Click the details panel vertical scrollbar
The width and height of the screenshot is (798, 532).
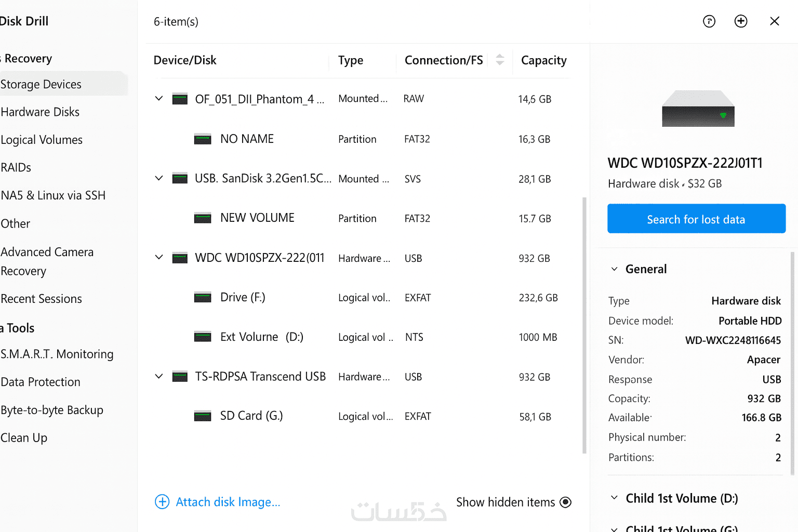pos(792,363)
